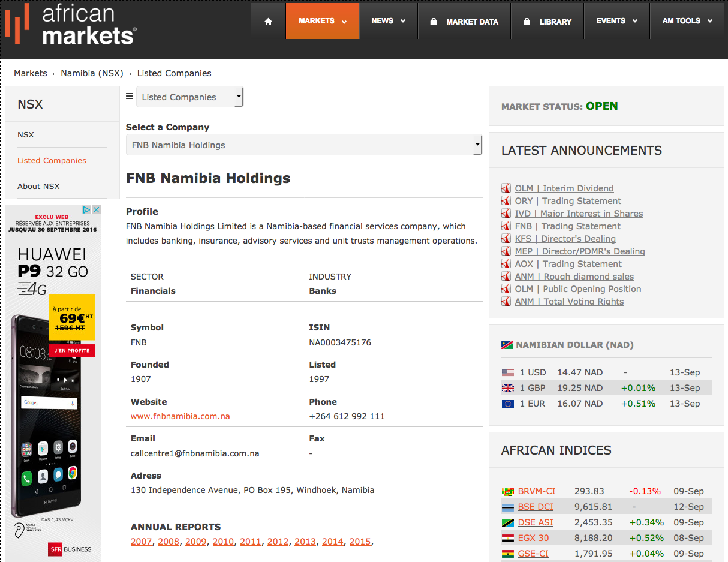
Task: Click the Botswana flag beside BSE DCI
Action: [508, 507]
